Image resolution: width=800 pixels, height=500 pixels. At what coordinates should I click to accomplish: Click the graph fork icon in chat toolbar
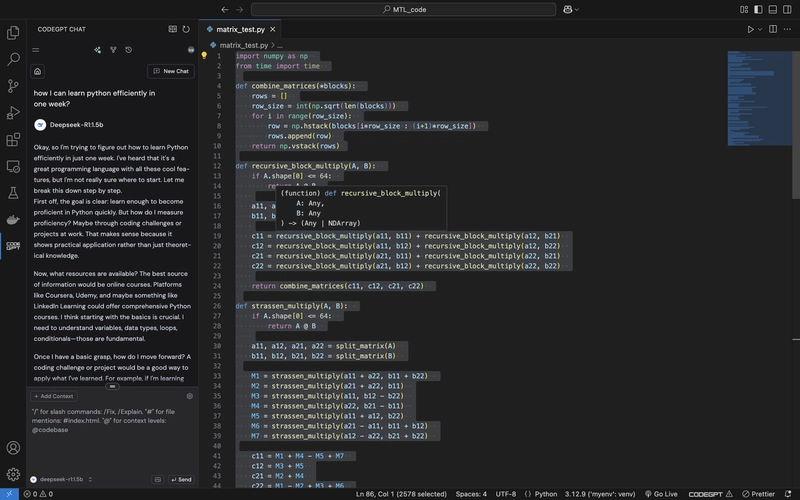tap(113, 50)
